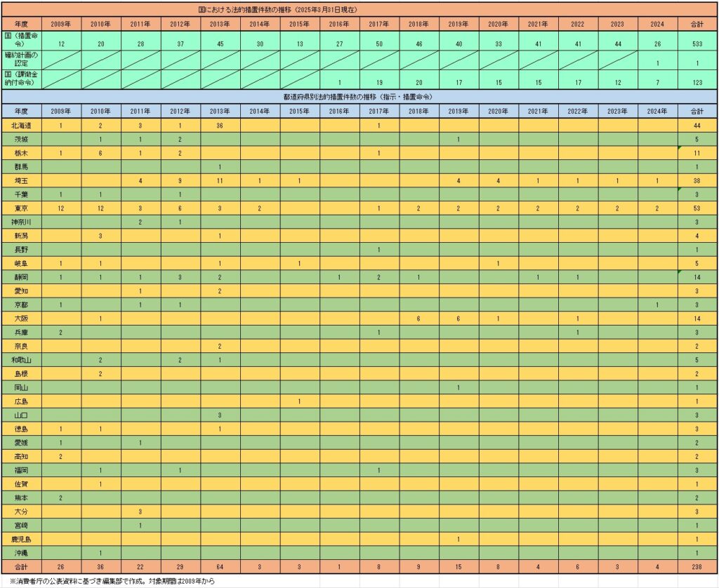Click the 50 value in 国（措置命令） row
The image size is (719, 588).
[x=379, y=44]
